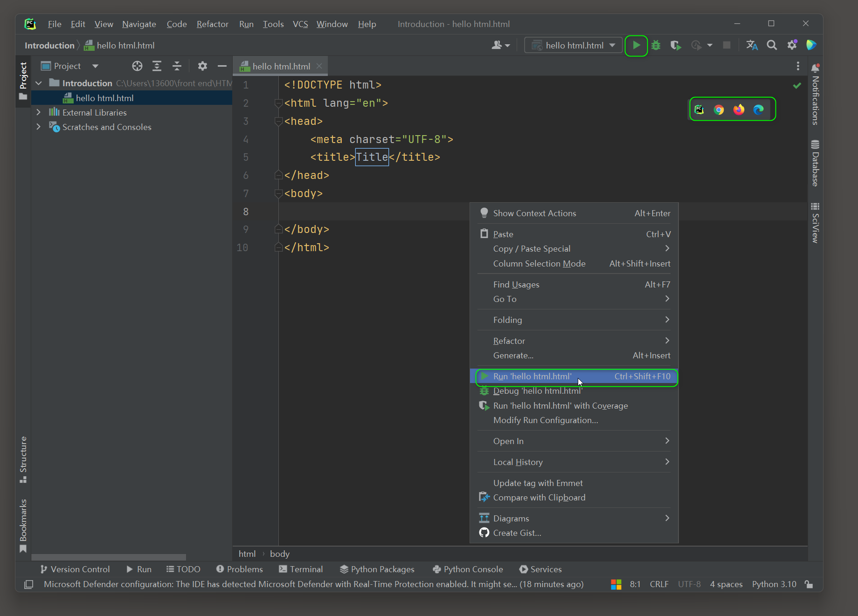Select hello html.html in Project tree
858x616 pixels.
point(131,98)
